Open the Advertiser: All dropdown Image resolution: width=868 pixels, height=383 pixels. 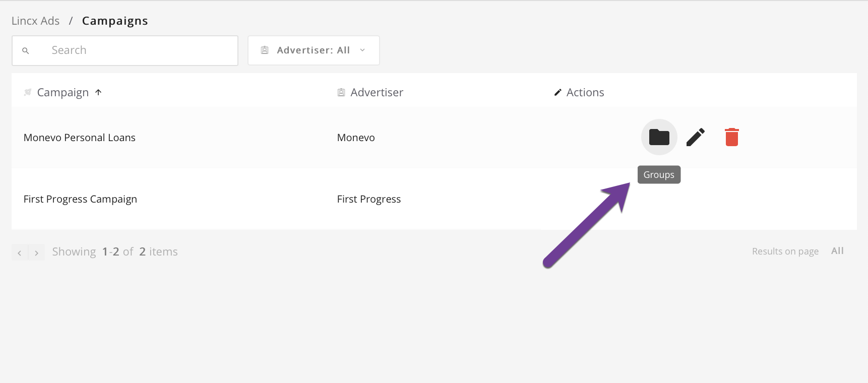coord(314,50)
